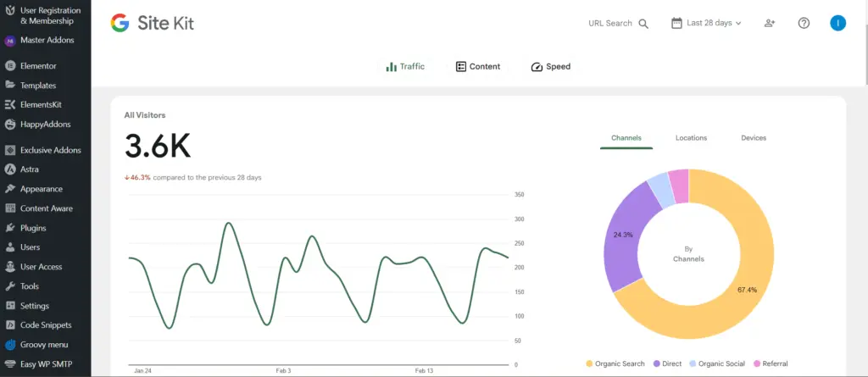
Task: Click the Organic Social legend swatch
Action: tap(693, 363)
